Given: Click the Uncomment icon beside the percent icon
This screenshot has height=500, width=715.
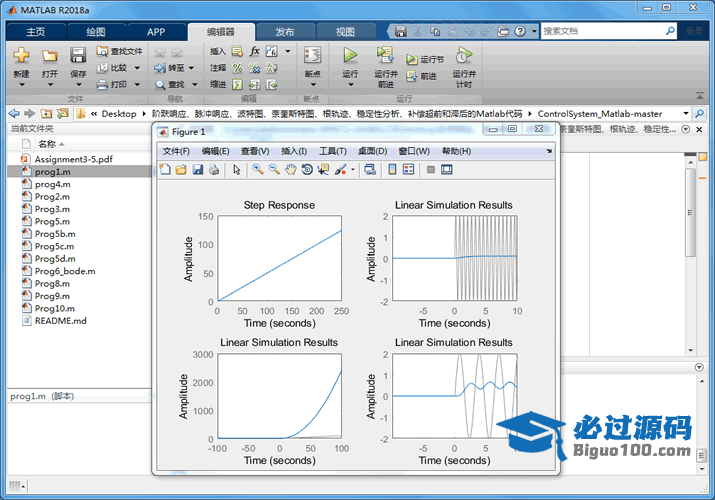Looking at the screenshot, I should [254, 68].
